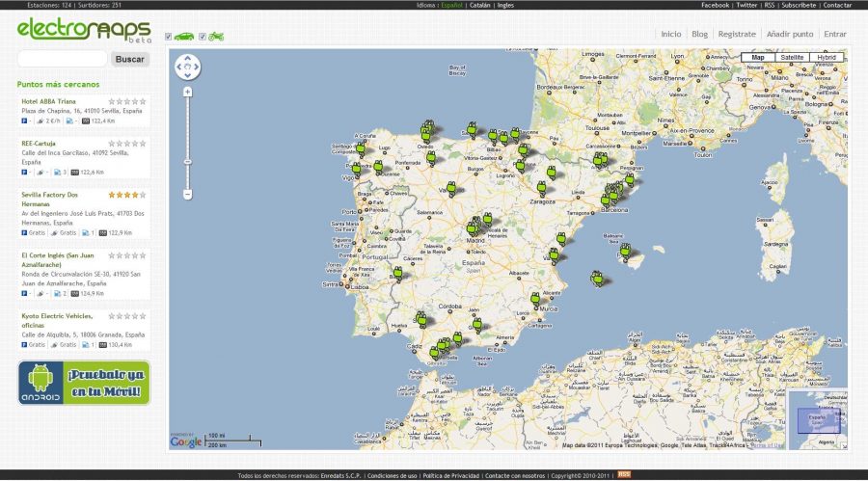Pan the map down with the arrow control

[x=188, y=76]
